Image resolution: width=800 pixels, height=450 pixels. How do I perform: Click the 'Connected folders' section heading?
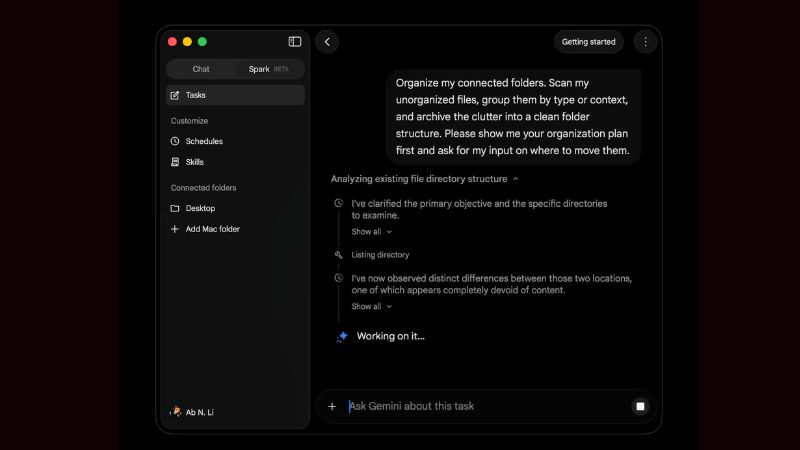pyautogui.click(x=204, y=188)
